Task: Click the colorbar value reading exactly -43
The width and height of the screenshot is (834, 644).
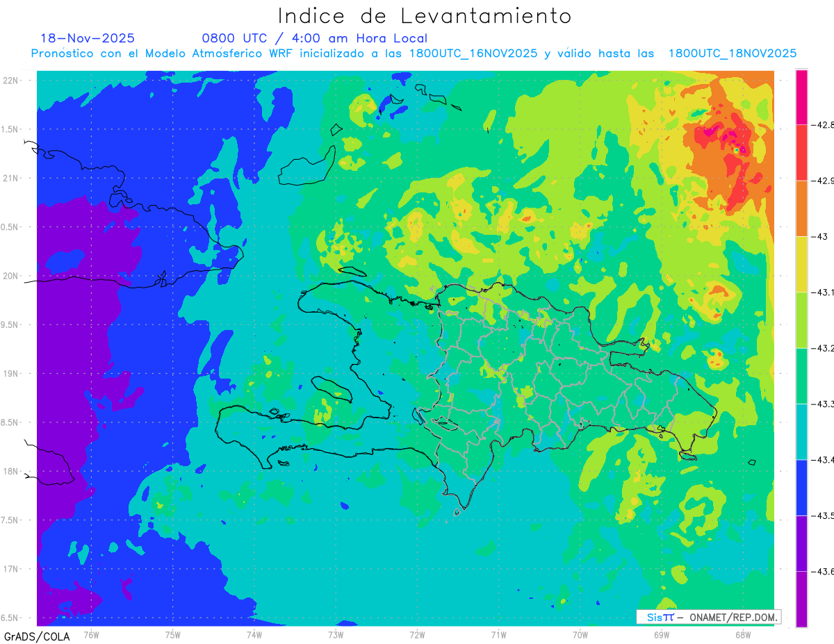Action: pos(819,237)
